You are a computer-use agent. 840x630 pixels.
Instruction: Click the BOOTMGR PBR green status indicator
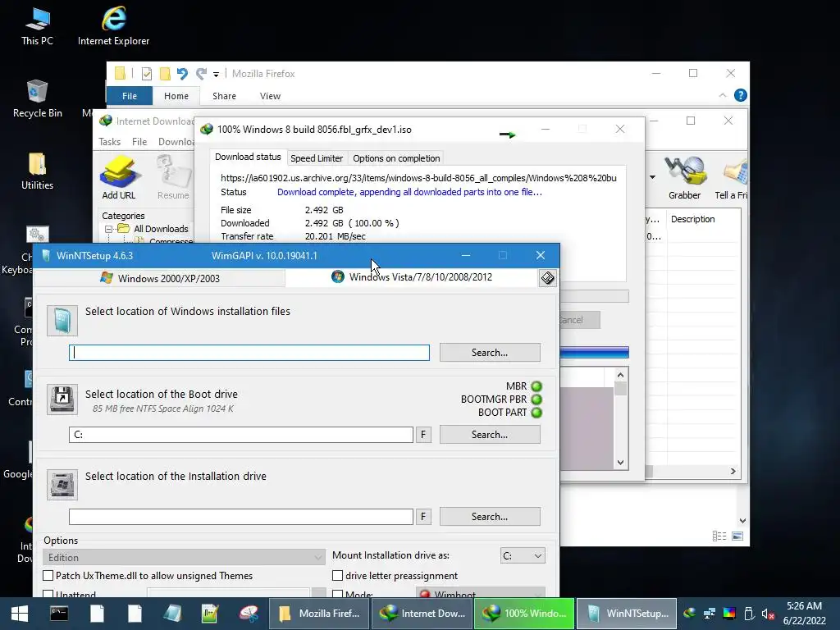point(536,399)
